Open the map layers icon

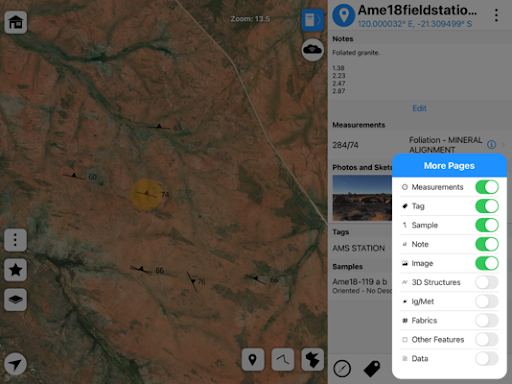point(16,300)
